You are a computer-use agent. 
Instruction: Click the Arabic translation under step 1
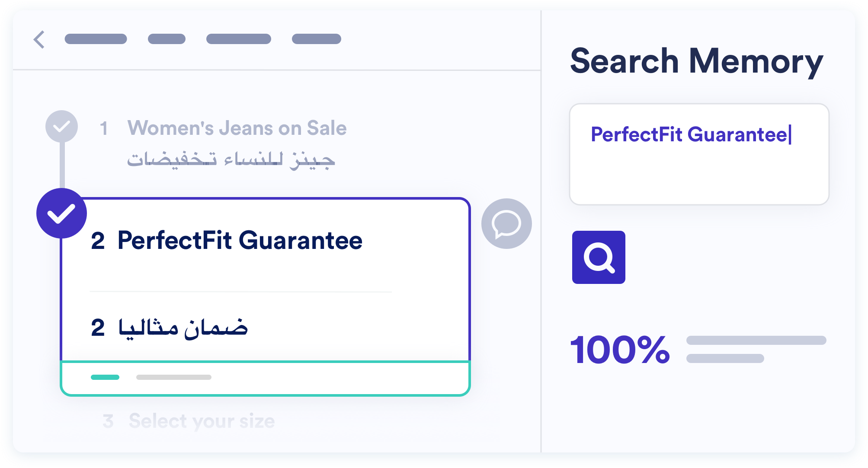(231, 159)
